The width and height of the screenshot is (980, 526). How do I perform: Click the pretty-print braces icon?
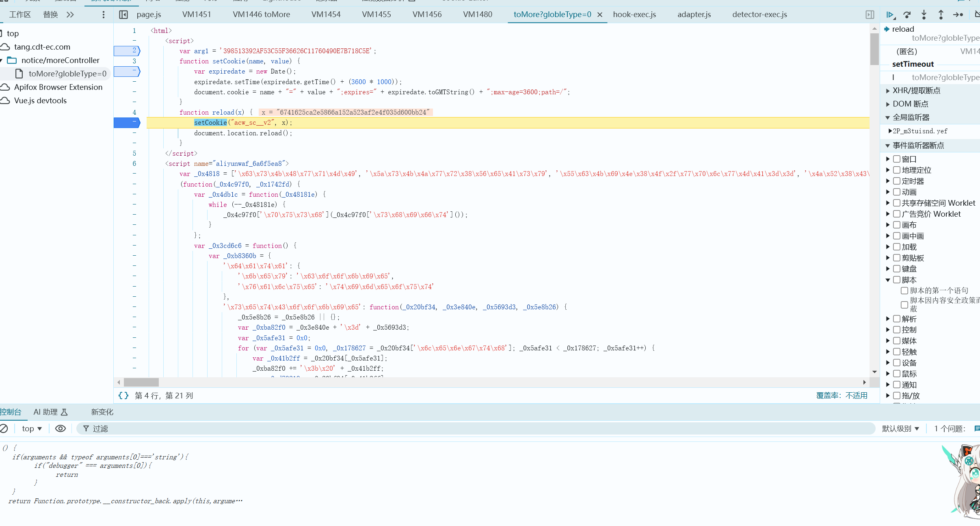click(x=123, y=396)
